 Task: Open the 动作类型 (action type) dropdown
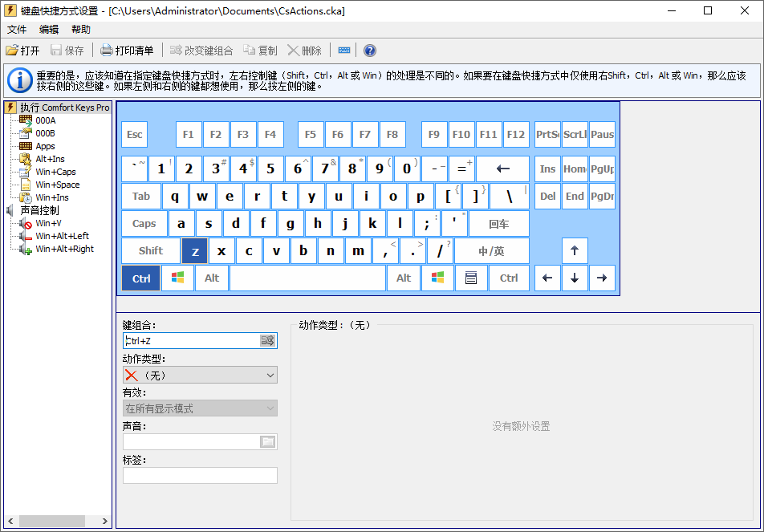click(x=200, y=376)
